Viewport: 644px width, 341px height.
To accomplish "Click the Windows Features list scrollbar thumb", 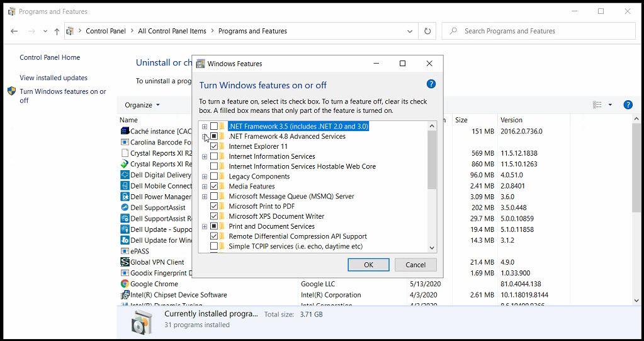I will tap(432, 161).
